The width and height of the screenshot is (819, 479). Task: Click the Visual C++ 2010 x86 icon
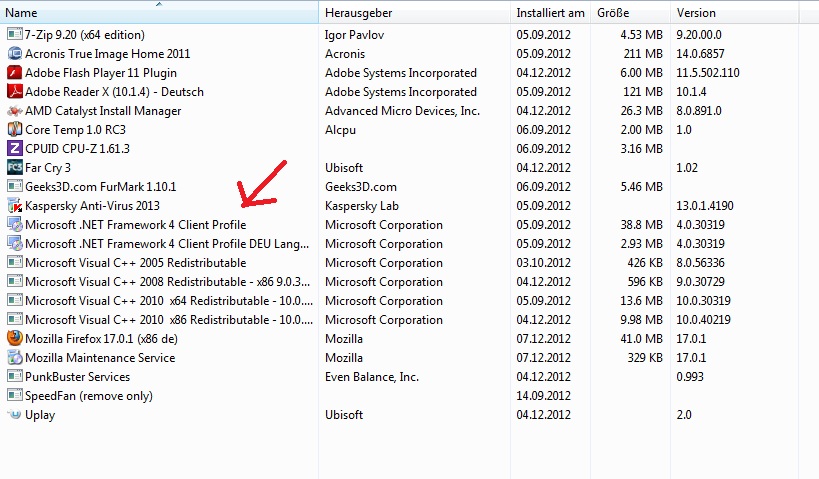pos(15,320)
